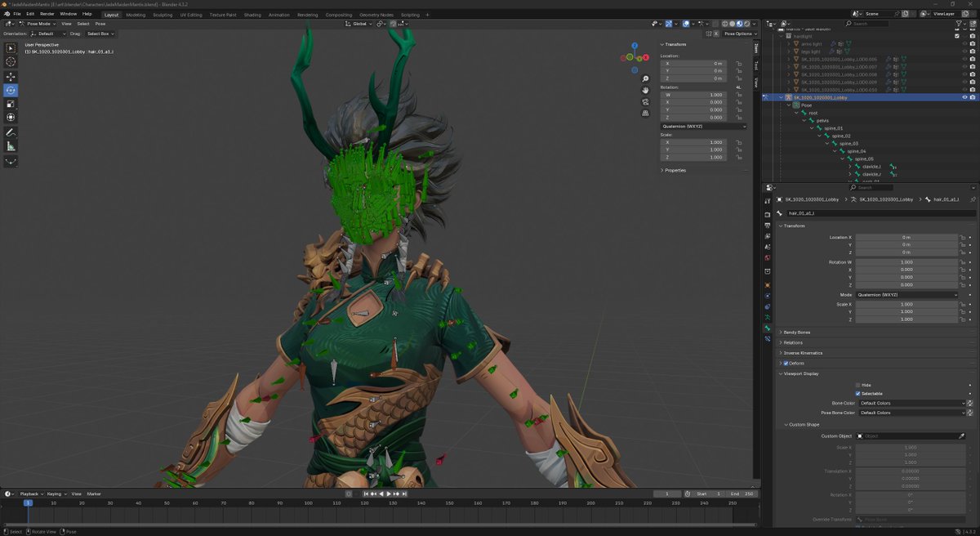Switch to the Shading workspace tab
Image resolution: width=980 pixels, height=536 pixels.
pyautogui.click(x=252, y=15)
